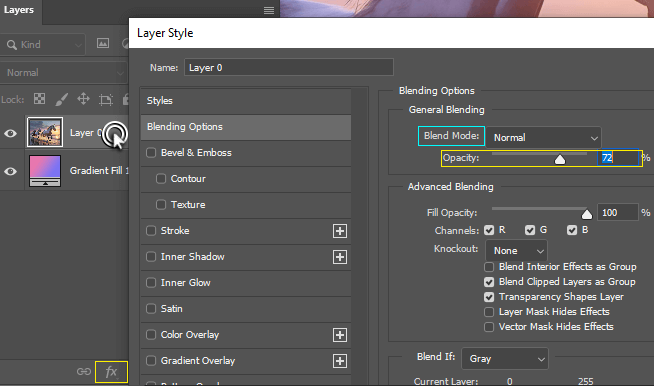Uncheck the G channel checkbox
Screen dimensions: 654x386
530,230
